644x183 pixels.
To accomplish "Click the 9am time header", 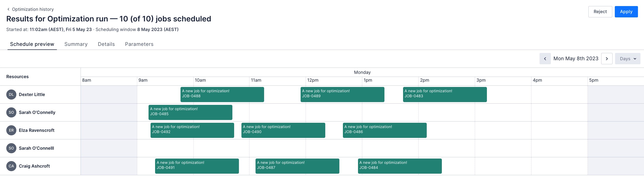I will pyautogui.click(x=143, y=80).
